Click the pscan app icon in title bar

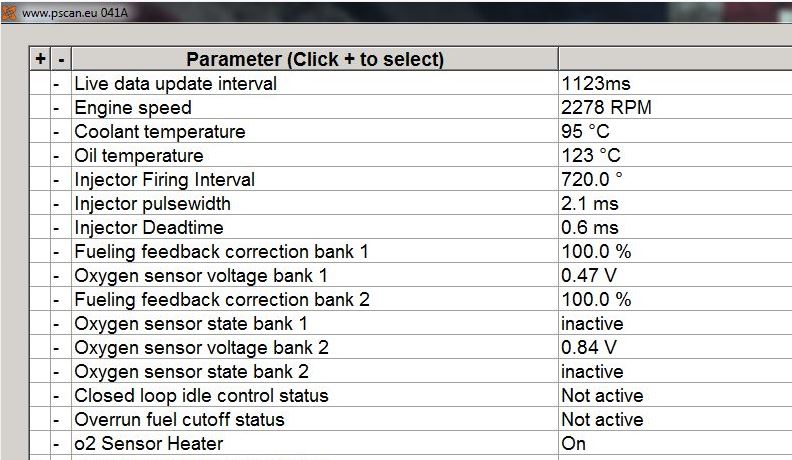[x=9, y=14]
